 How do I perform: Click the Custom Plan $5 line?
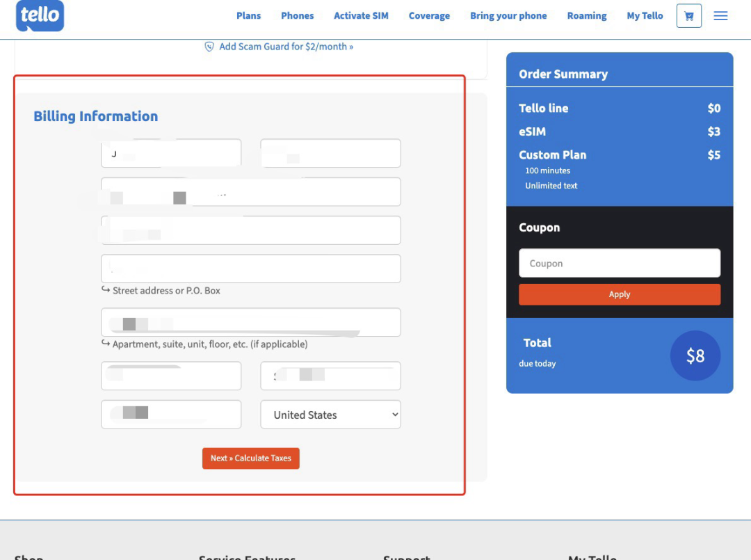point(620,155)
